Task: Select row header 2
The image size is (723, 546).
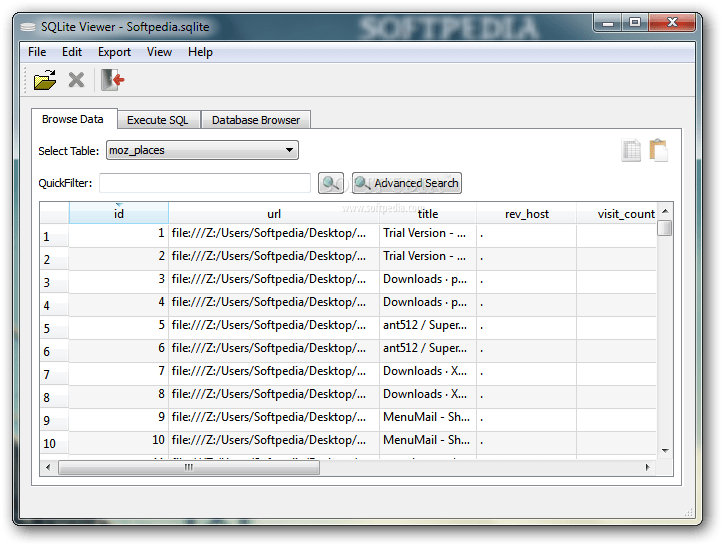Action: coord(54,259)
